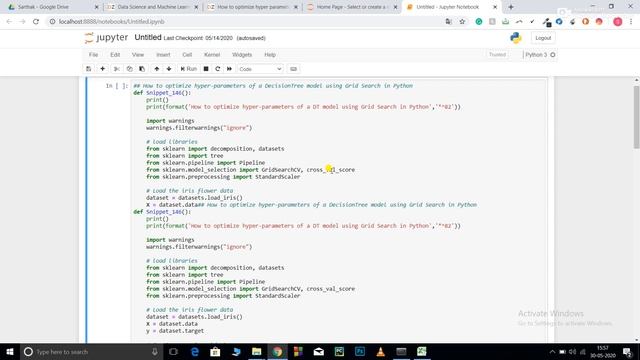Viewport: 640px width, 360px height.
Task: Open the Chrome three-dot menu
Action: pyautogui.click(x=631, y=22)
